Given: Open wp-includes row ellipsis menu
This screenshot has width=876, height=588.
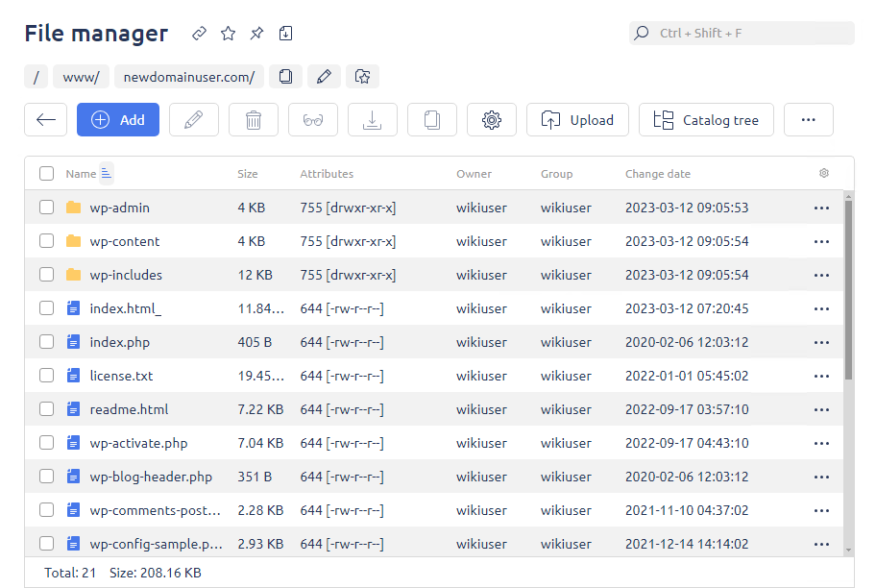Looking at the screenshot, I should 821,275.
